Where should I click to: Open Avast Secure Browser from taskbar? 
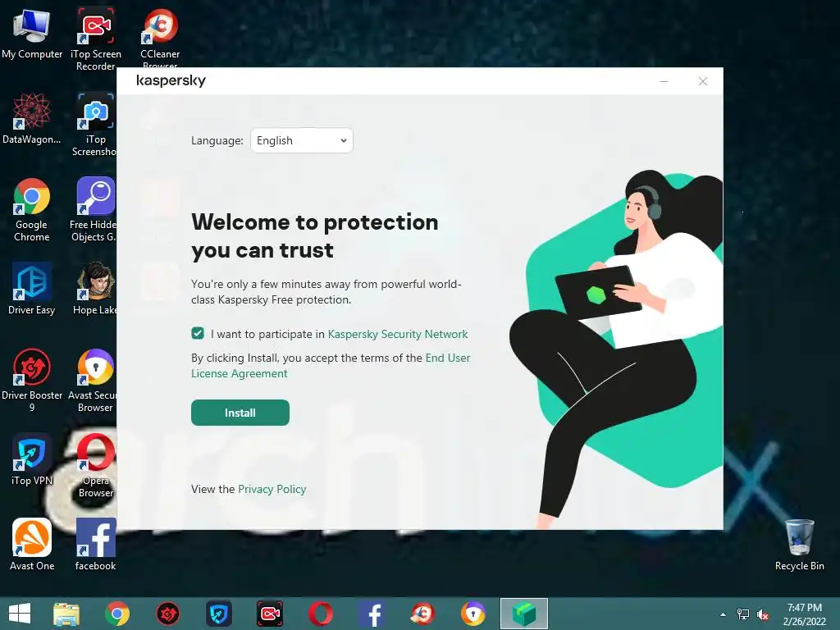(473, 614)
